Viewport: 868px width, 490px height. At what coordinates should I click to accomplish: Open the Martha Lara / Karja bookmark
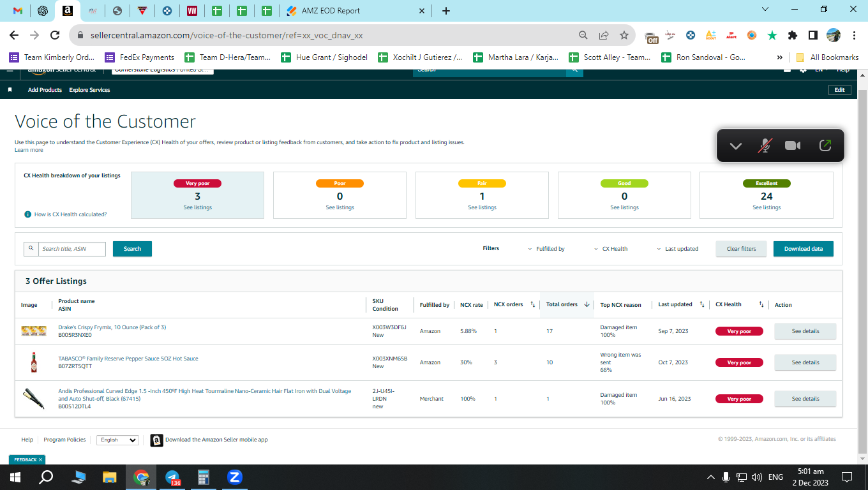[x=516, y=57]
